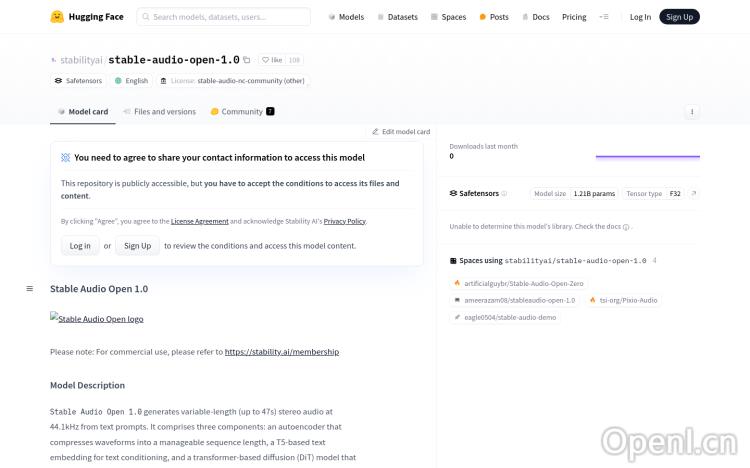
Task: Click the like count 108
Action: (x=294, y=60)
